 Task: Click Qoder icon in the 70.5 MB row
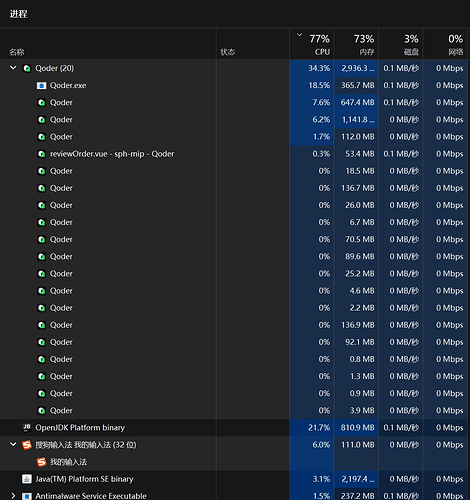click(x=41, y=240)
